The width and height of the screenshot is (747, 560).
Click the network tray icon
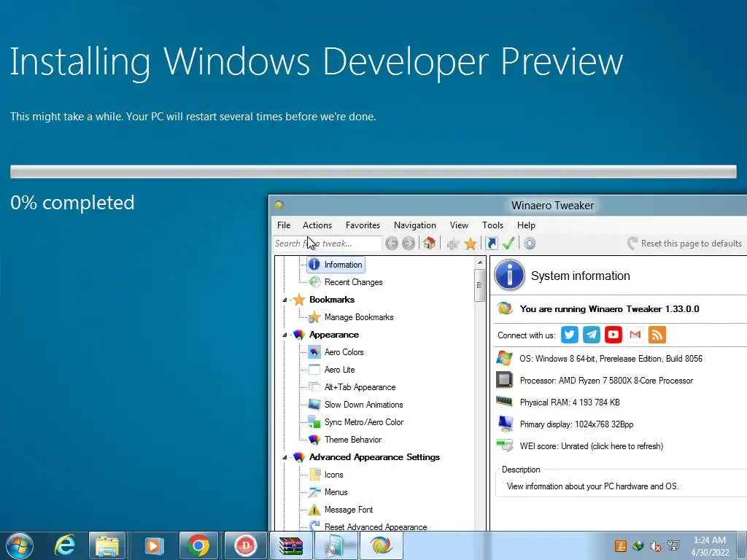(673, 545)
